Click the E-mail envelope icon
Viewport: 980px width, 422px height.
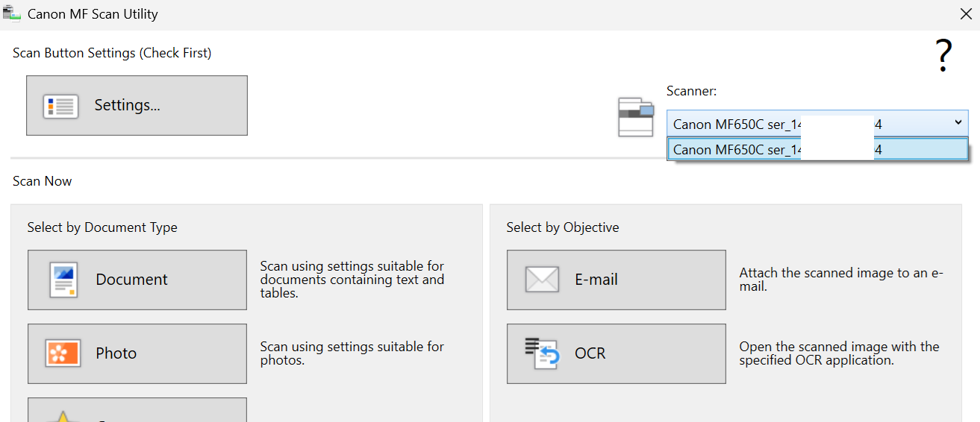pos(542,280)
